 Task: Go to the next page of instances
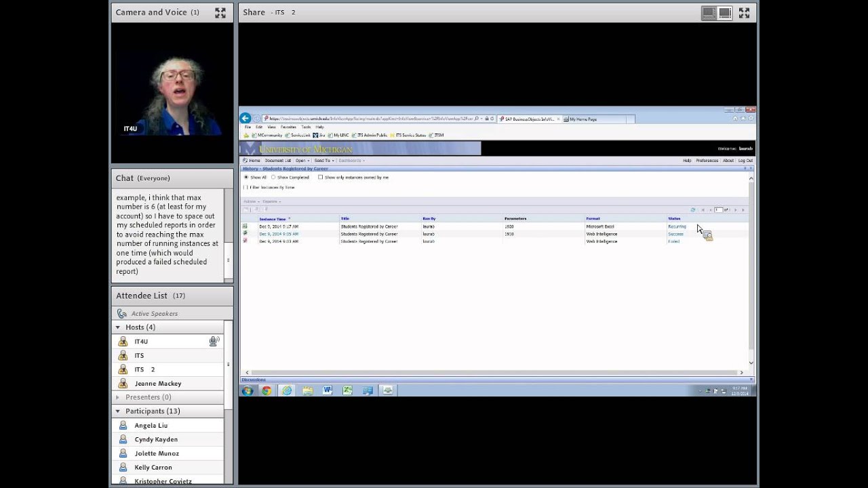tap(735, 210)
